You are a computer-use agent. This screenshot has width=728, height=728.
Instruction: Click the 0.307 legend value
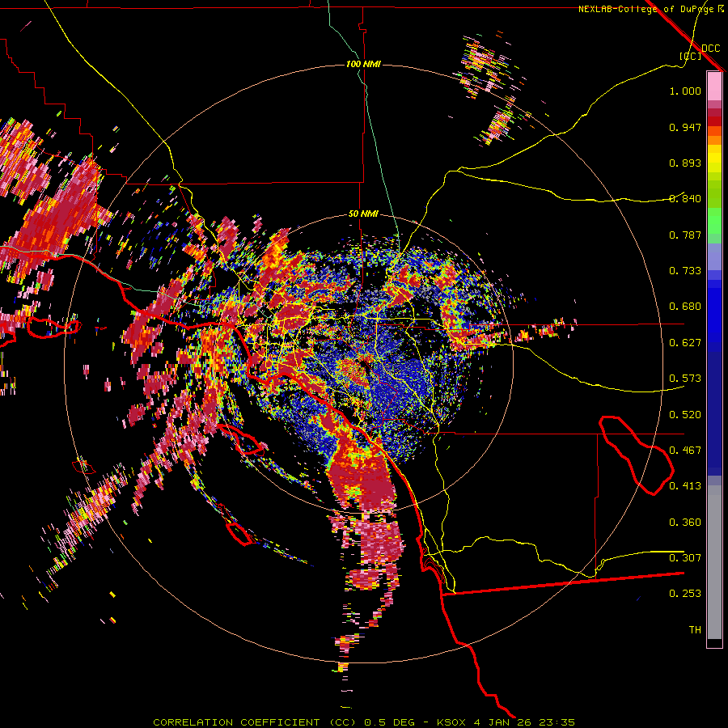pos(685,558)
